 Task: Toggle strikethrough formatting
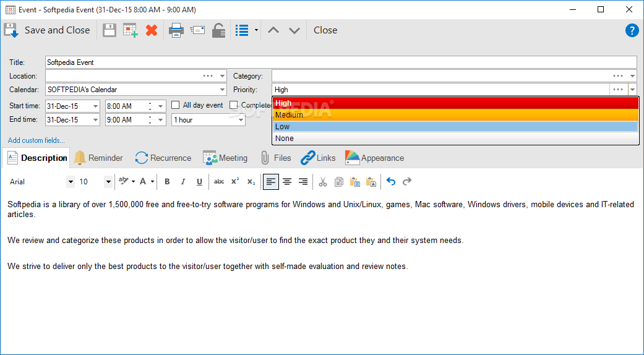[x=219, y=182]
